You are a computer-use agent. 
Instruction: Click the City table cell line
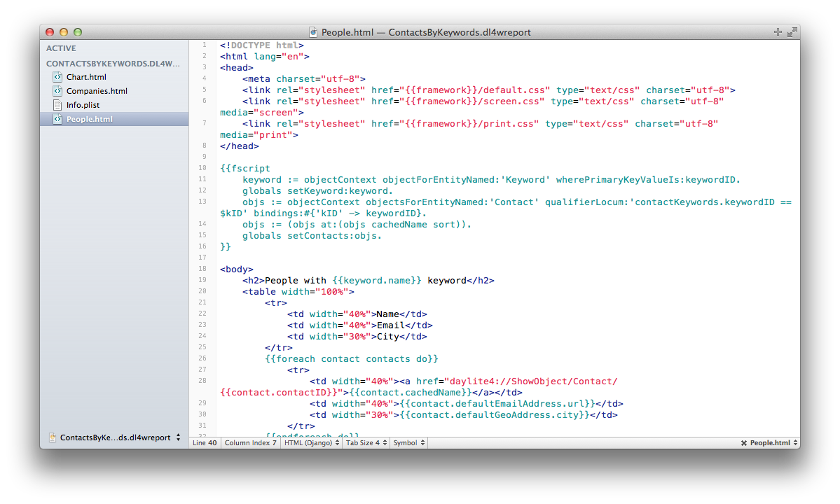coord(357,337)
